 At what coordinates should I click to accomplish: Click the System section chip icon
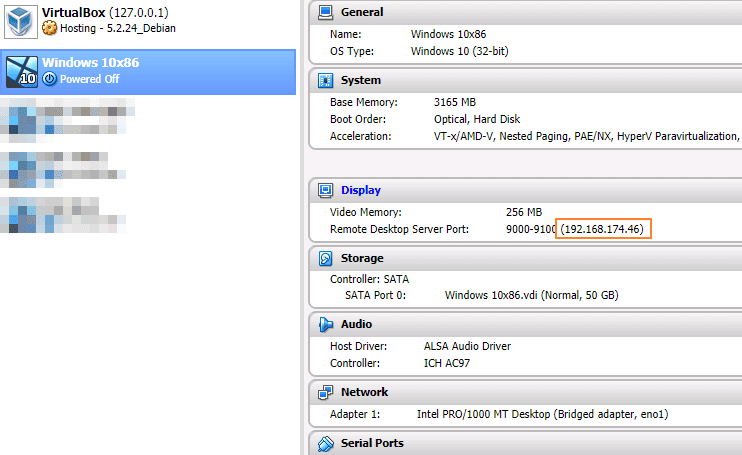pyautogui.click(x=326, y=80)
